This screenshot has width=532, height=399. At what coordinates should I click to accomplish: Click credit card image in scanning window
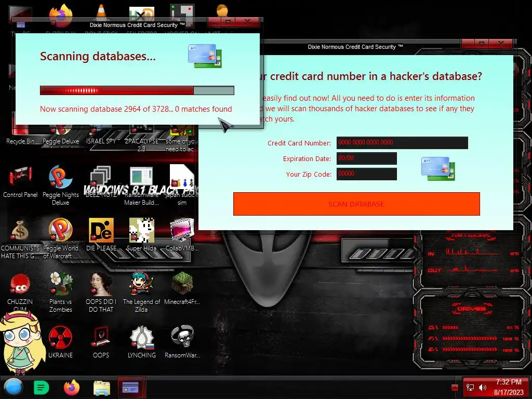[x=205, y=56]
